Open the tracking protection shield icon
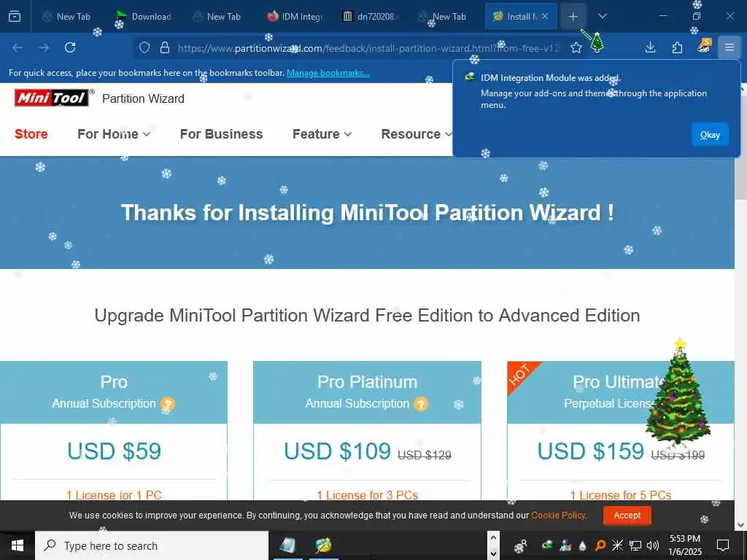Viewport: 747px width, 560px height. tap(144, 47)
